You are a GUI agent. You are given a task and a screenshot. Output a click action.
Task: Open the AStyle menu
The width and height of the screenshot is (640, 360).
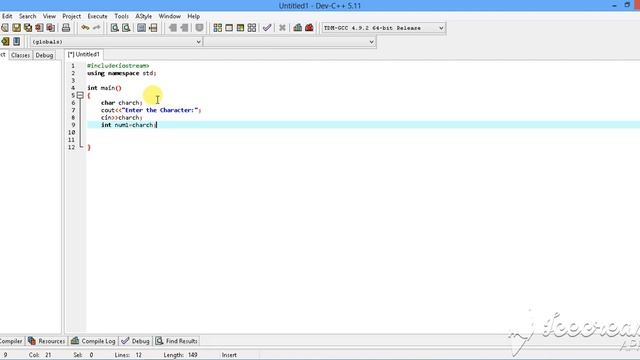(x=144, y=16)
